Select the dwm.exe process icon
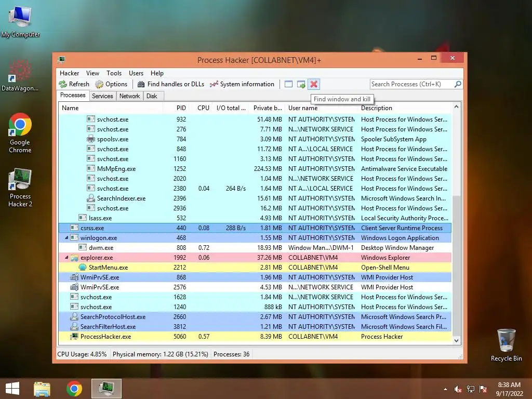532x399 pixels. pos(83,247)
